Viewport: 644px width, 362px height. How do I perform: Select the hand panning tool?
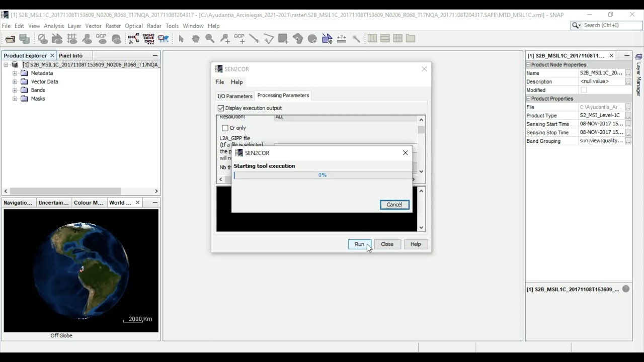196,39
